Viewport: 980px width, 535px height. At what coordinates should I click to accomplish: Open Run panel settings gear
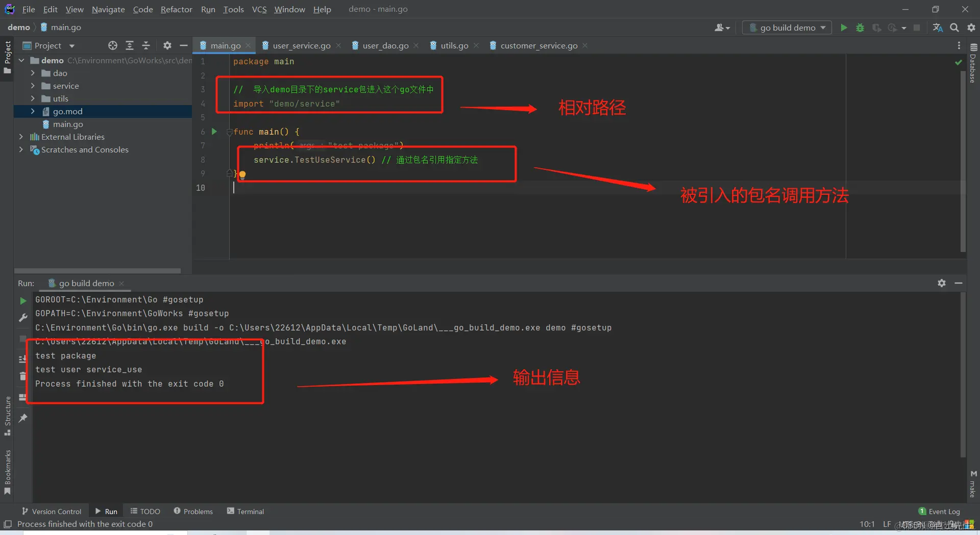[x=942, y=283]
